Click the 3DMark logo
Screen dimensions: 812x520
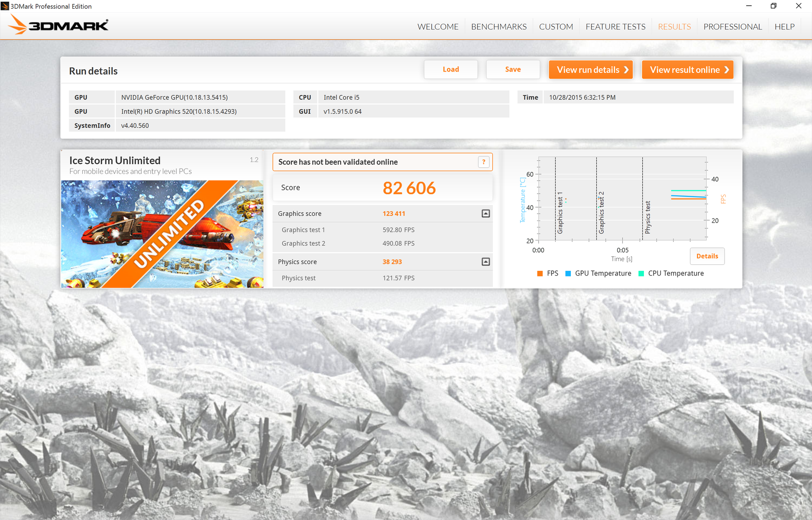[x=58, y=25]
